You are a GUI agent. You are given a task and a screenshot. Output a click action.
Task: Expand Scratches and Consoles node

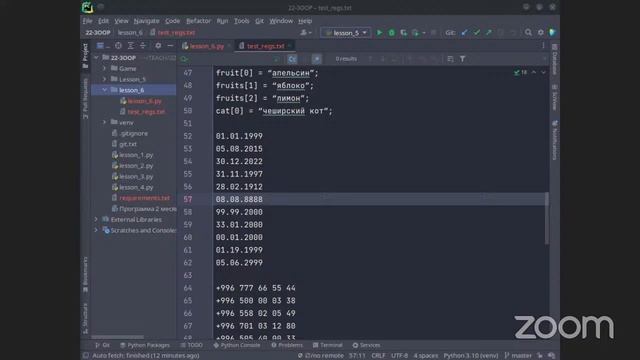(x=96, y=230)
